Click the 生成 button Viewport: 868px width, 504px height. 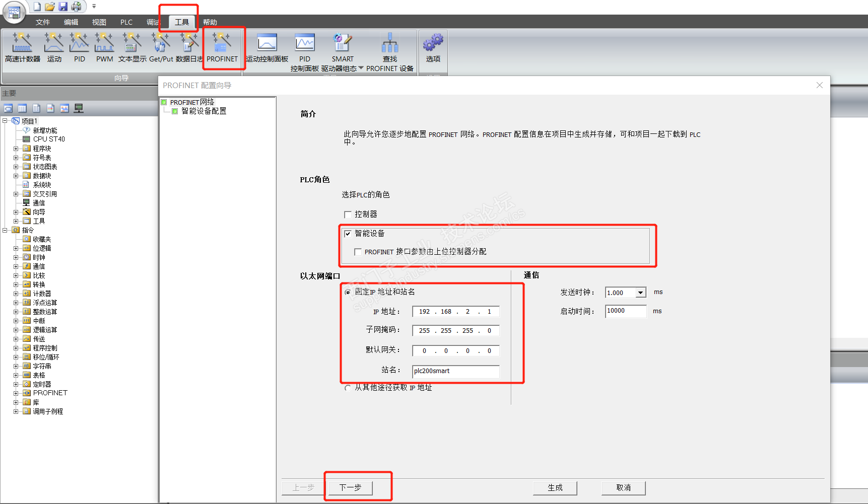(555, 487)
